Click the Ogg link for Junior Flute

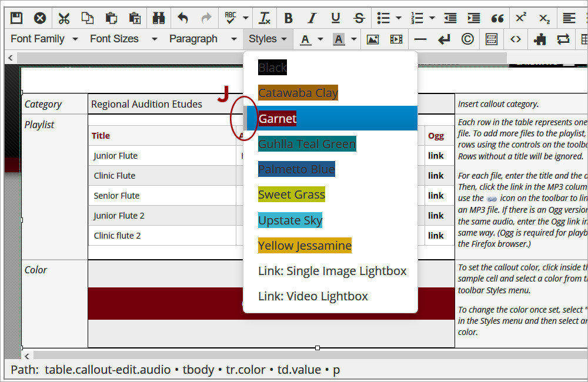click(436, 156)
